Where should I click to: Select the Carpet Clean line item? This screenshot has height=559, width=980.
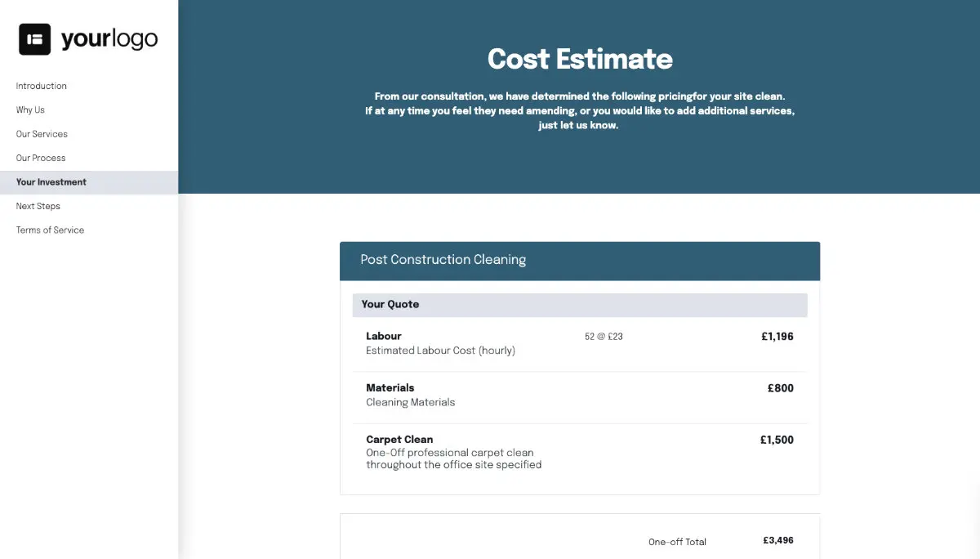coord(399,439)
